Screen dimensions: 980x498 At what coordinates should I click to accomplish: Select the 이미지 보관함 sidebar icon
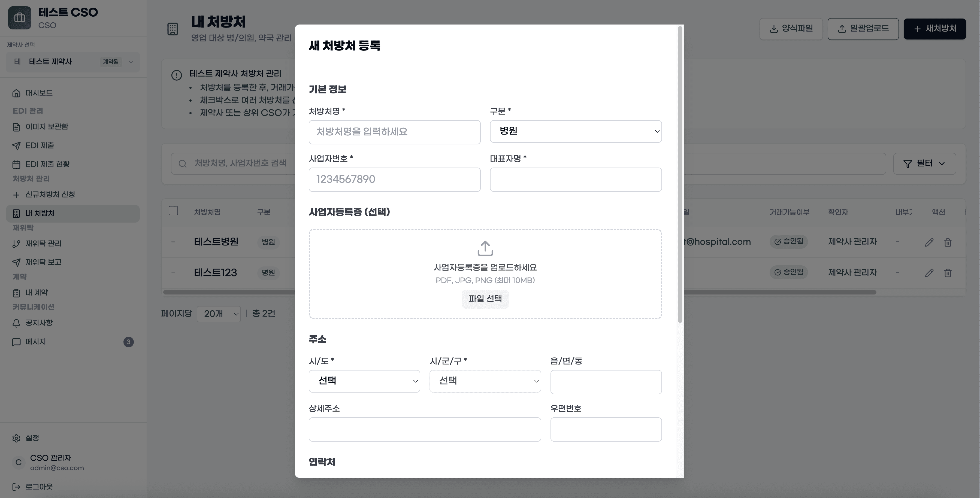pos(16,127)
